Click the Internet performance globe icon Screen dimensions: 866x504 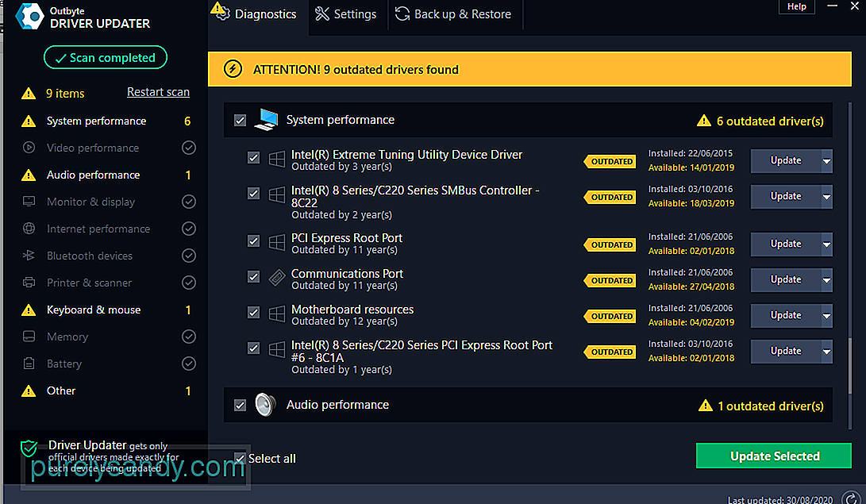(29, 229)
